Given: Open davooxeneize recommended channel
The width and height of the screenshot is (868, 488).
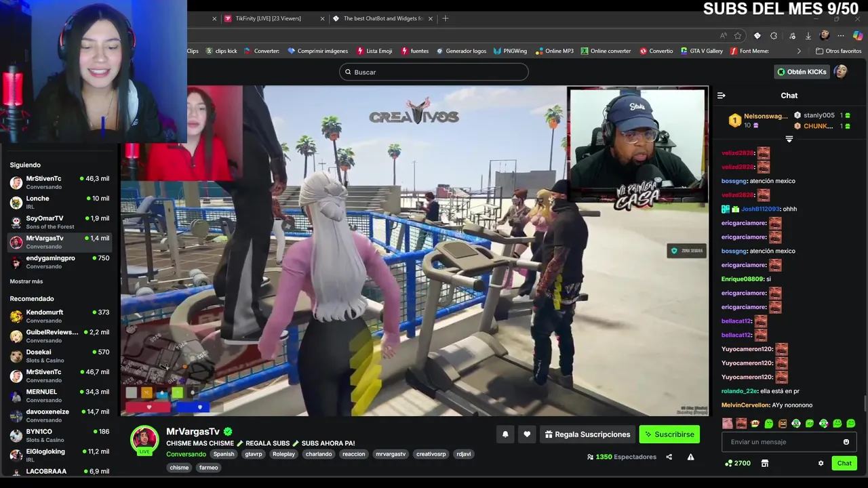Looking at the screenshot, I should [x=59, y=415].
